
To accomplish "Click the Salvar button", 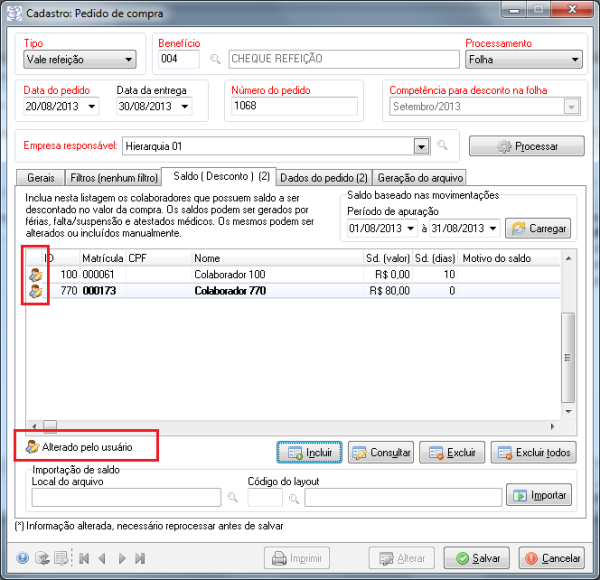I will pos(476,559).
